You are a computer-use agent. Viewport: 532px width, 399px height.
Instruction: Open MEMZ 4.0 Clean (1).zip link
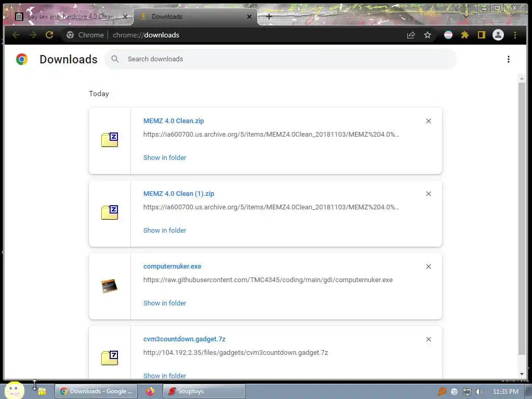pyautogui.click(x=179, y=193)
